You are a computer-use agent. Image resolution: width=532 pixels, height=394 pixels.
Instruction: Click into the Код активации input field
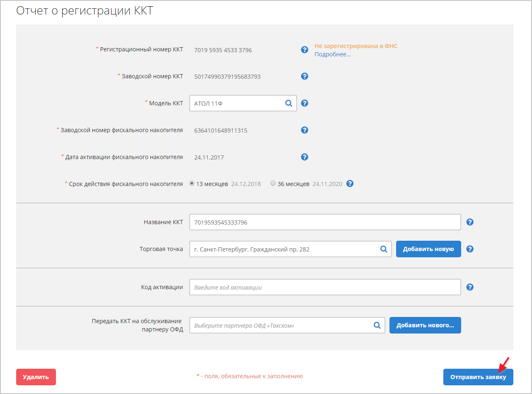click(325, 287)
